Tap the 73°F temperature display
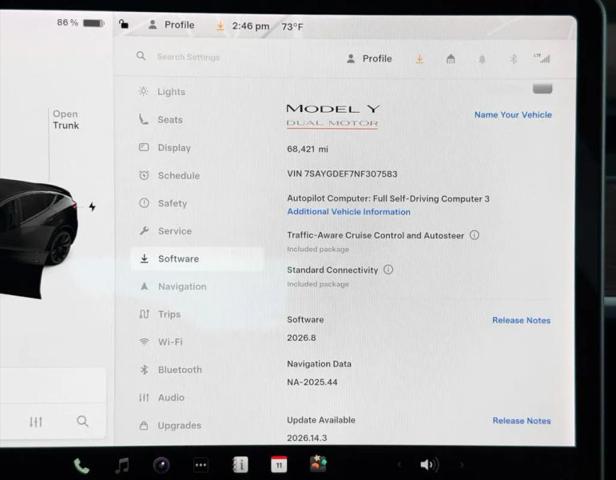 [x=292, y=27]
